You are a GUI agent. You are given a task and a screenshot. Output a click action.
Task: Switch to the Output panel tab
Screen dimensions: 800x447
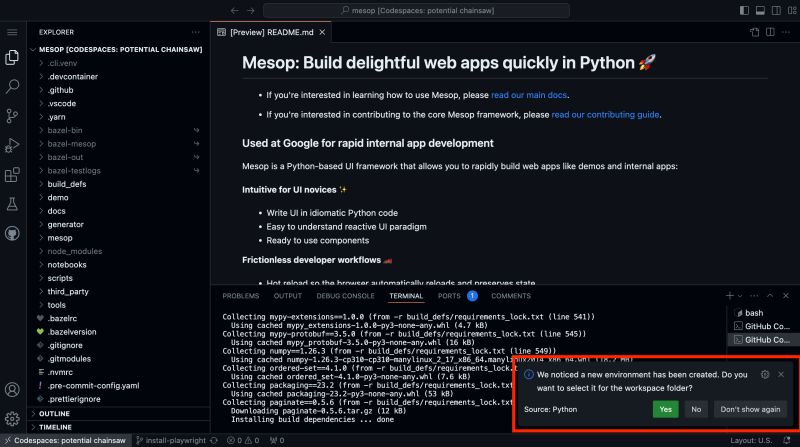tap(287, 296)
